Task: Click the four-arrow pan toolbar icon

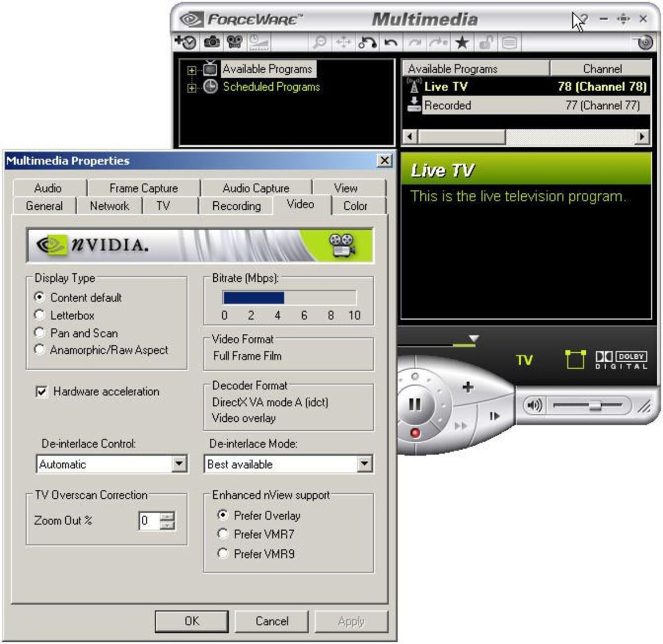Action: [x=343, y=43]
